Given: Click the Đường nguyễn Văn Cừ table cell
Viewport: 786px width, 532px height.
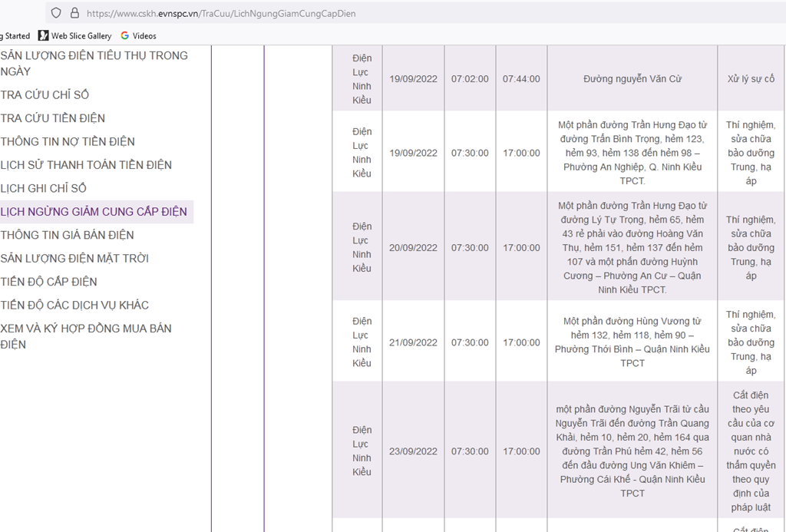Looking at the screenshot, I should click(x=632, y=79).
